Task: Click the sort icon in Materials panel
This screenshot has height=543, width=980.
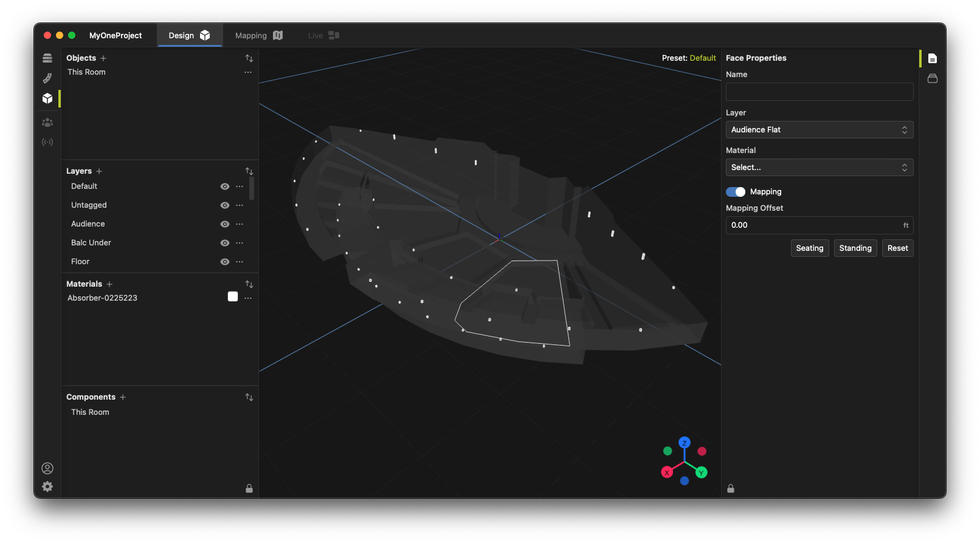Action: [249, 284]
